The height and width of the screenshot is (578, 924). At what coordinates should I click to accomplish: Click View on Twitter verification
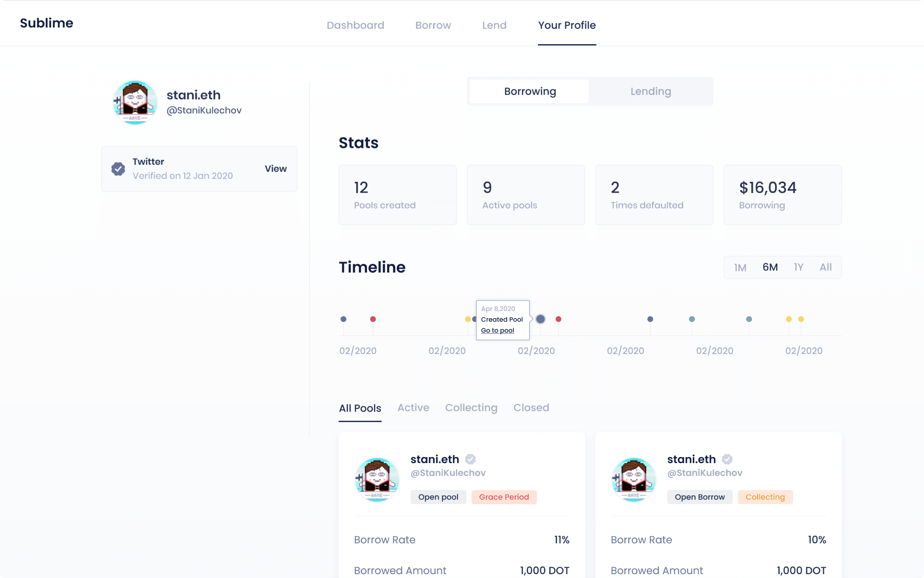[275, 169]
